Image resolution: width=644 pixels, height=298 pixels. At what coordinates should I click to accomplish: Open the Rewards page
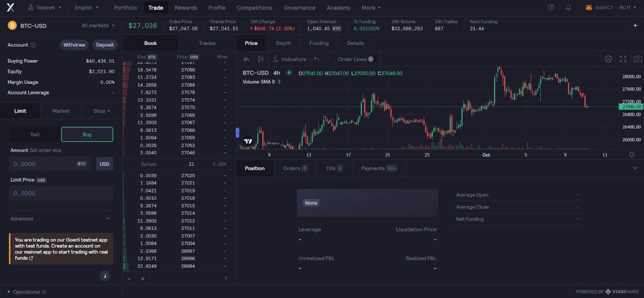[x=186, y=8]
